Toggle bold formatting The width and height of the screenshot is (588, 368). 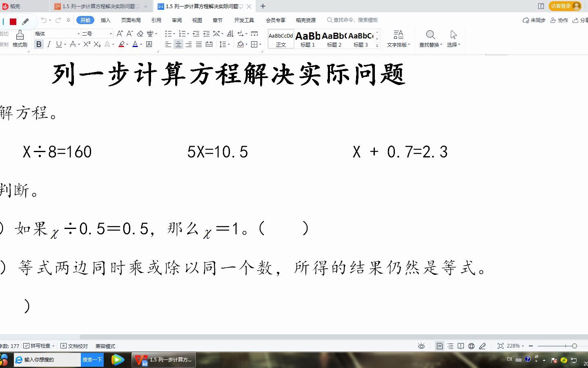(x=39, y=44)
